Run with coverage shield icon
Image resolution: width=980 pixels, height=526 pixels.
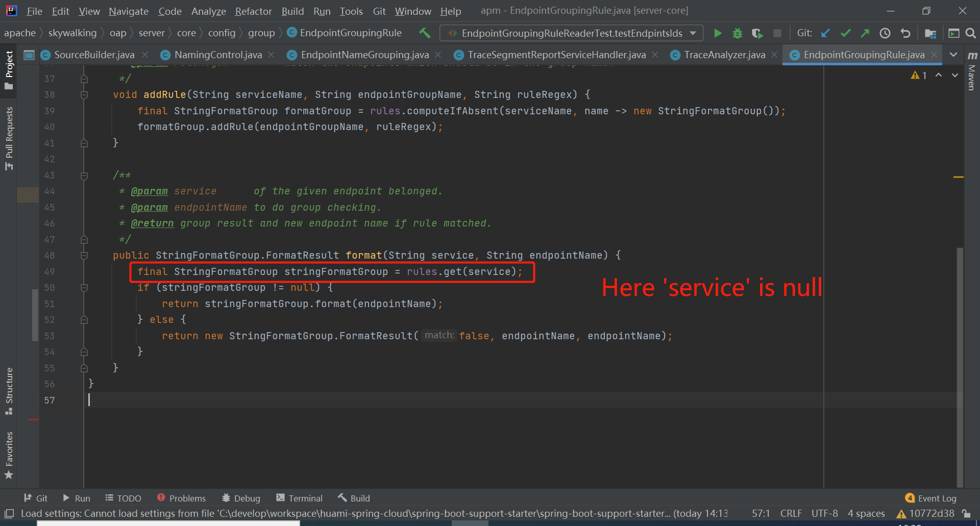(757, 33)
